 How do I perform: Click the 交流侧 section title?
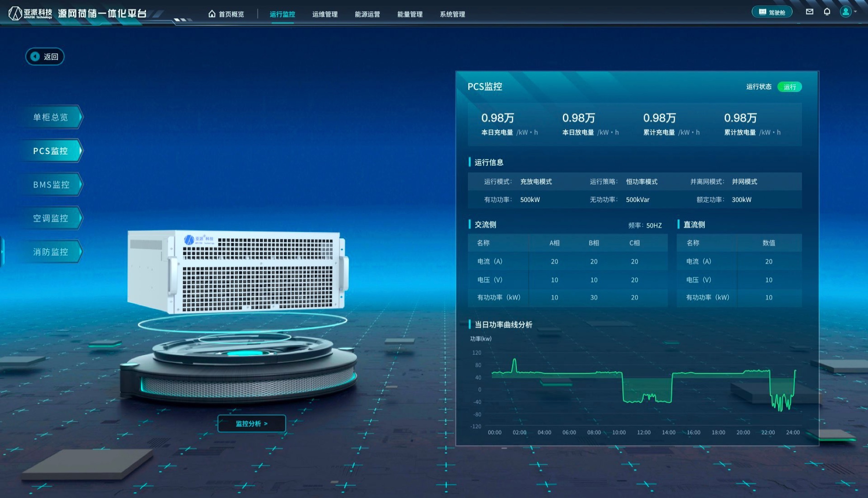click(x=485, y=225)
